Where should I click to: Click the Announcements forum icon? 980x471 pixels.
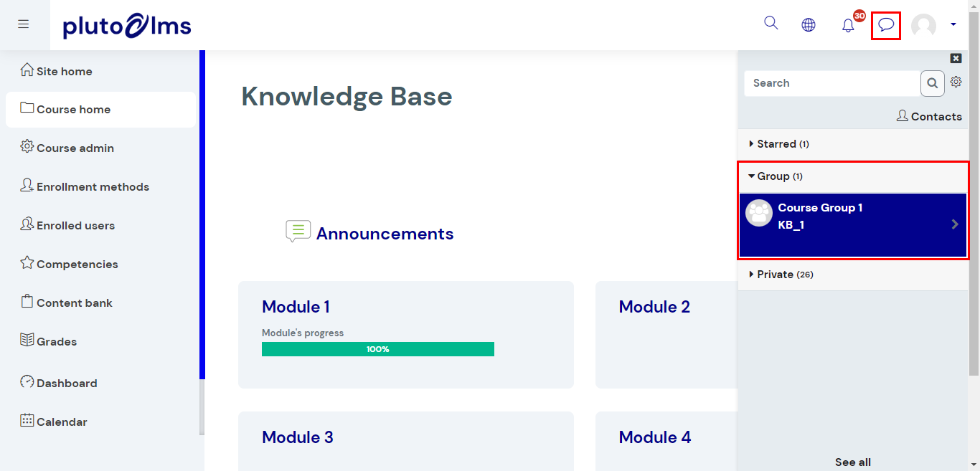(298, 232)
